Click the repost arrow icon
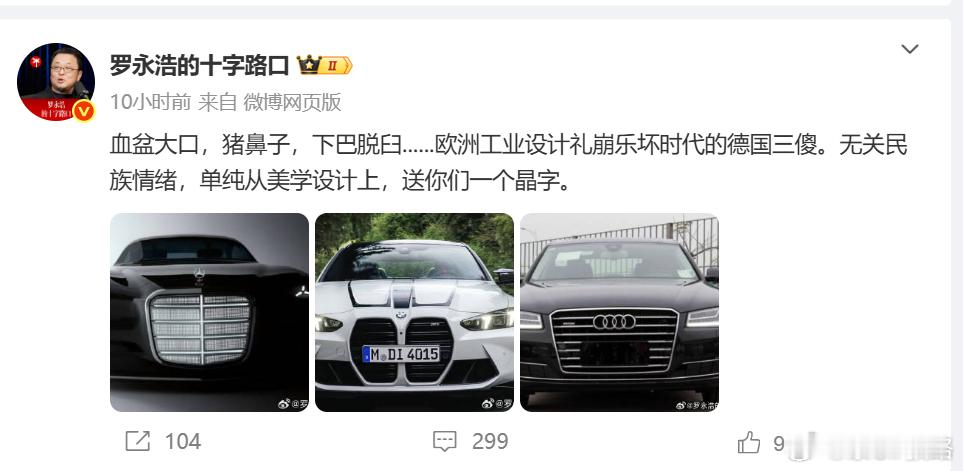The width and height of the screenshot is (963, 471). coord(138,441)
